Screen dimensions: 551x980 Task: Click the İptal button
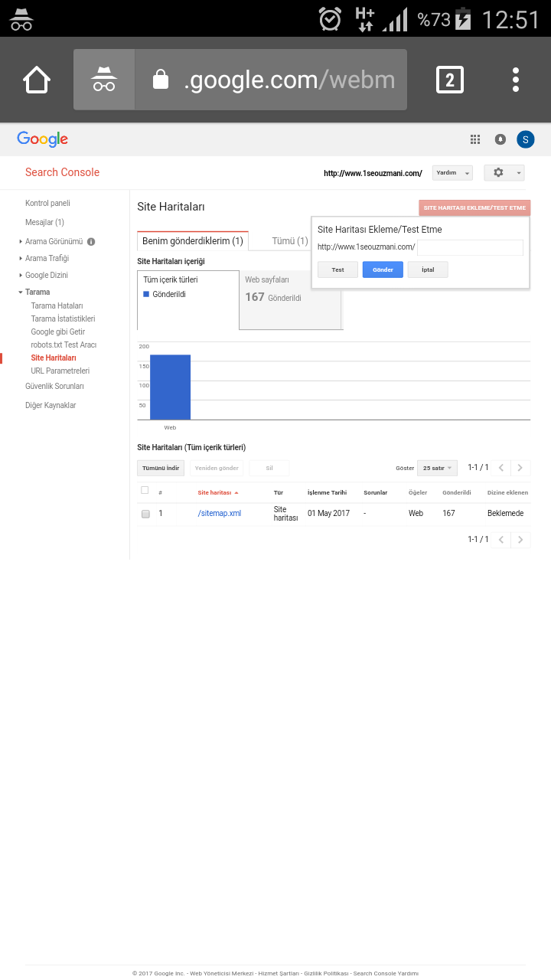pyautogui.click(x=428, y=269)
